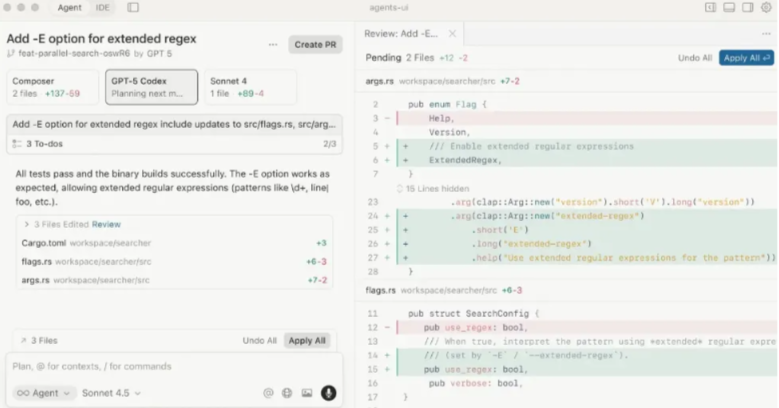Click Apply All in the chat panel
This screenshot has width=779, height=408.
coord(307,340)
